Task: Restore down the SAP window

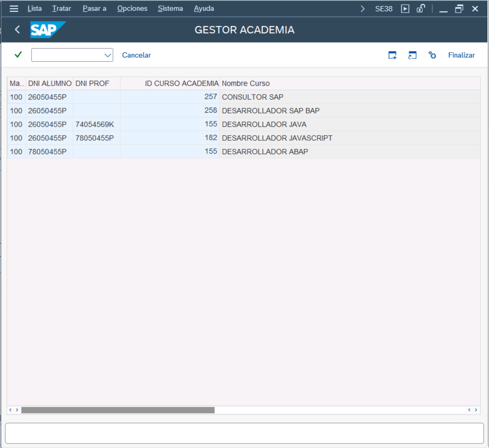Action: [x=459, y=9]
